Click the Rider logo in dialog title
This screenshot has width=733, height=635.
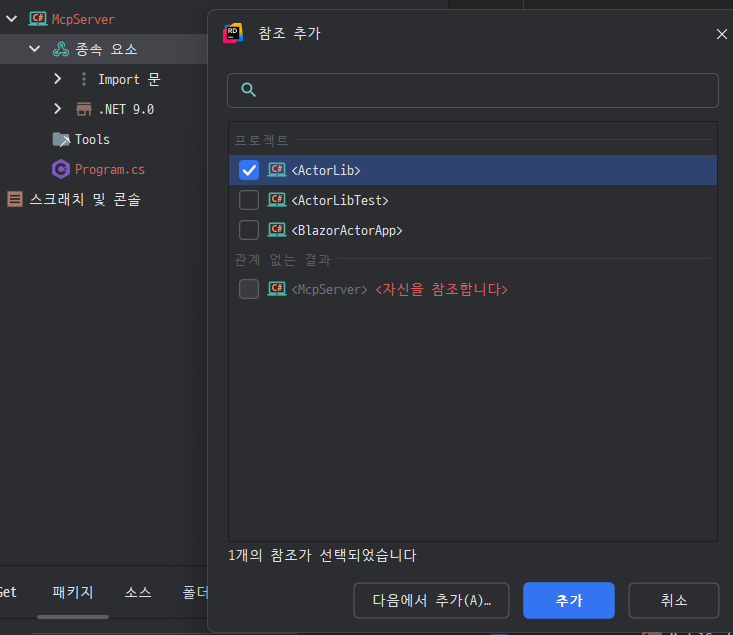233,34
